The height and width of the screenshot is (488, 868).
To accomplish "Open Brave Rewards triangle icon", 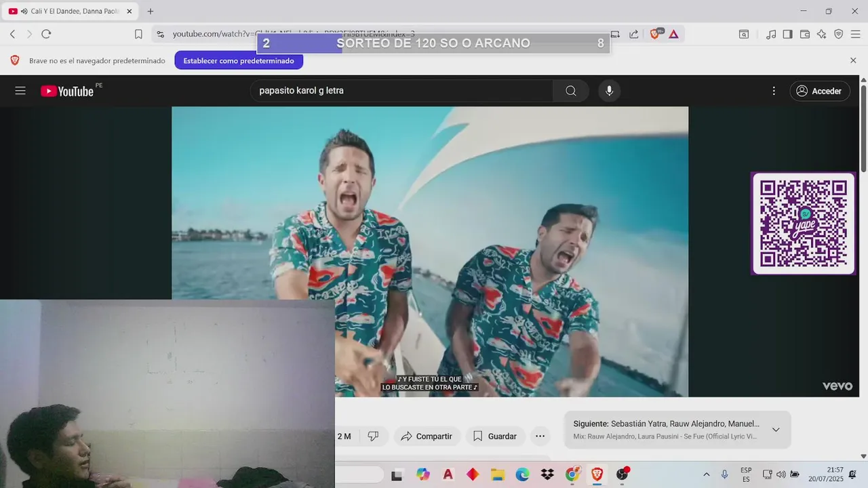I will [x=673, y=34].
